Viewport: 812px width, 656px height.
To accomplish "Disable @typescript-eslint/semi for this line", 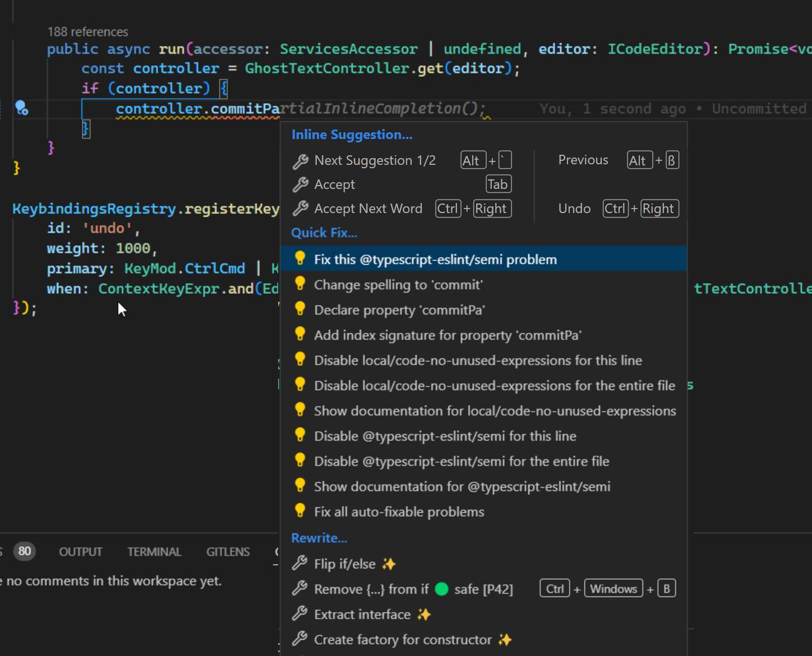I will (x=445, y=436).
